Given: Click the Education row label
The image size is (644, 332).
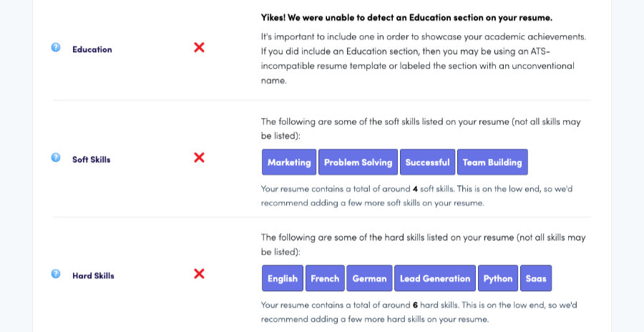Looking at the screenshot, I should [x=92, y=49].
